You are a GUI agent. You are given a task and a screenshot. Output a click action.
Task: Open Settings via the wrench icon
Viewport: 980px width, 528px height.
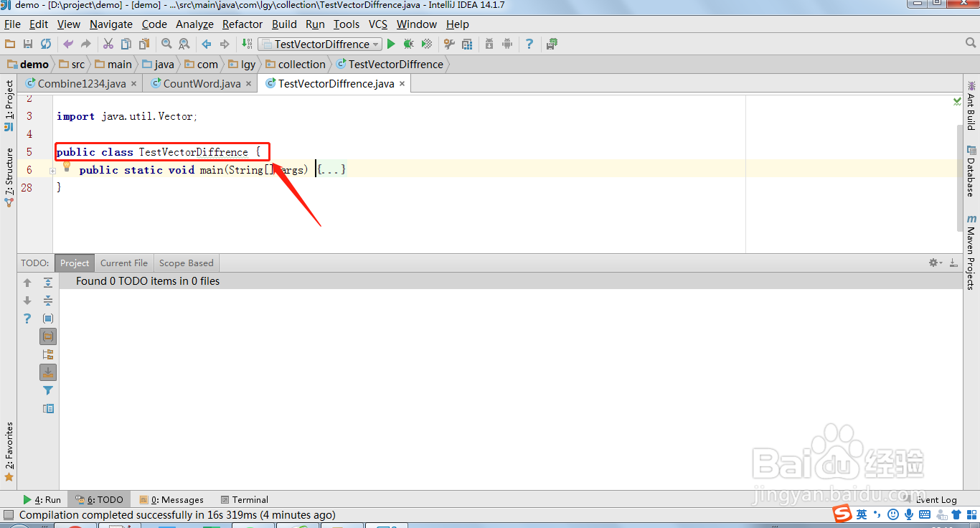449,44
